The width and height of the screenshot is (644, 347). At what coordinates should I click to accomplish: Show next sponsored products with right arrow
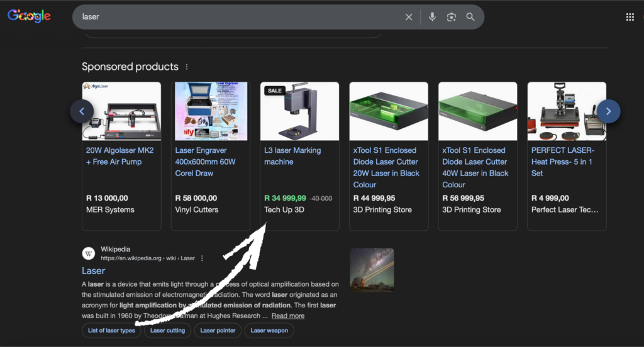[608, 111]
